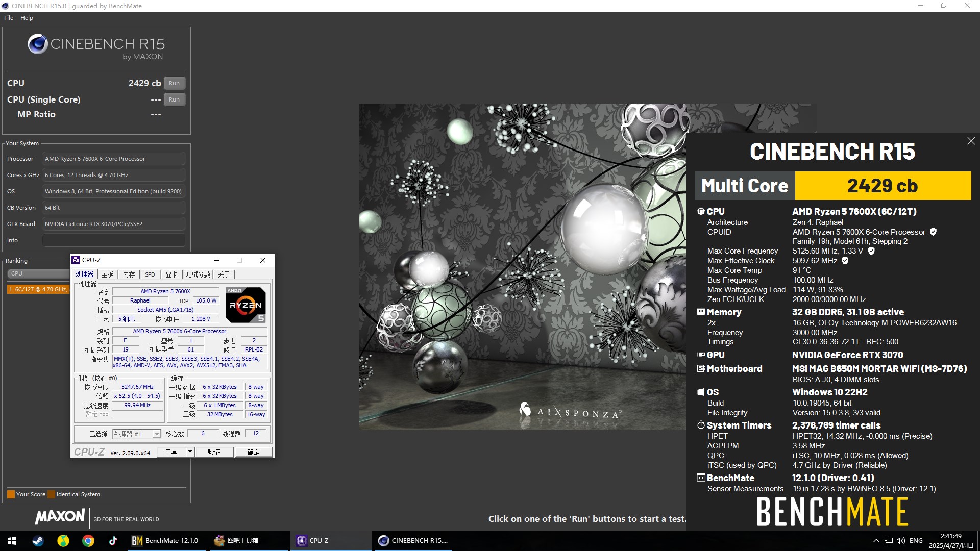Click the Motherboard icon in BenchMate panel

701,368
